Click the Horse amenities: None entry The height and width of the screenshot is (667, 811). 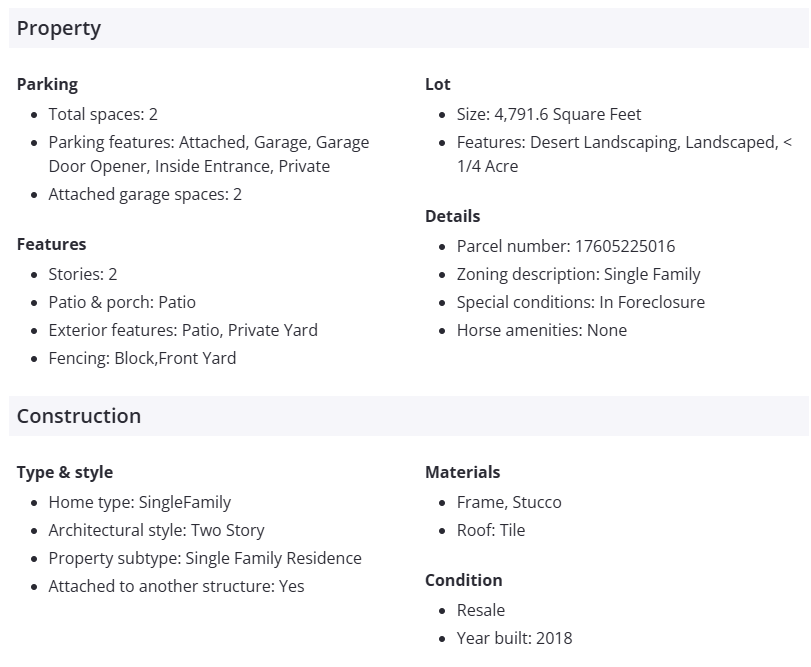coord(542,330)
